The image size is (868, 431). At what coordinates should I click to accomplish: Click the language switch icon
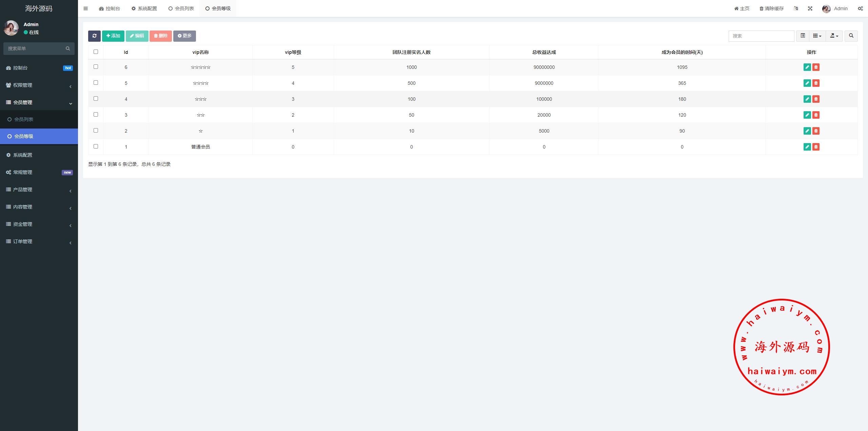point(796,8)
